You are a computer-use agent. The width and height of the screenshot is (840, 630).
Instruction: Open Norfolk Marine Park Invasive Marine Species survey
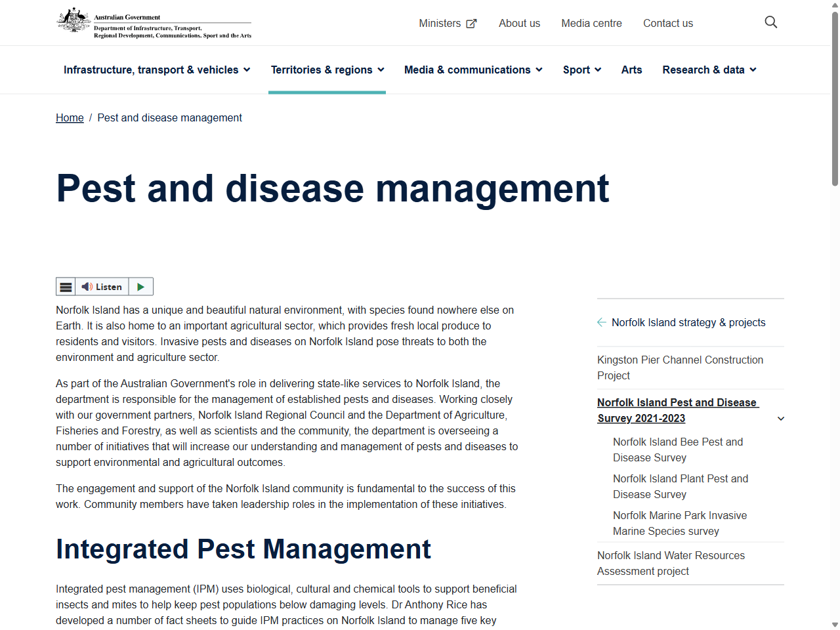(680, 523)
